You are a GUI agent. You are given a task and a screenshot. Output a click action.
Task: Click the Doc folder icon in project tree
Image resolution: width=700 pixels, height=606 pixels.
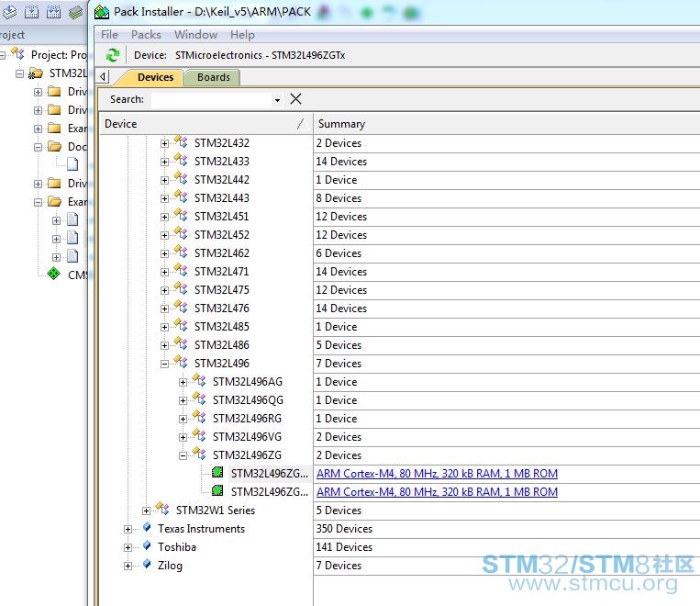pyautogui.click(x=54, y=146)
